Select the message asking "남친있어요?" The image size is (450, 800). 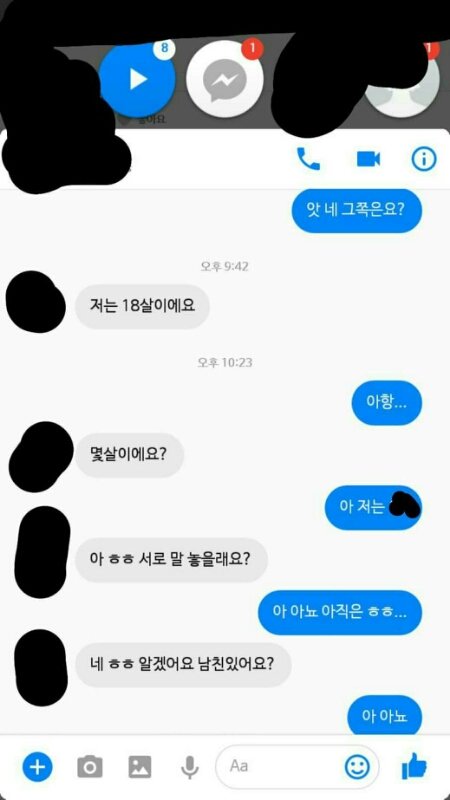(183, 665)
